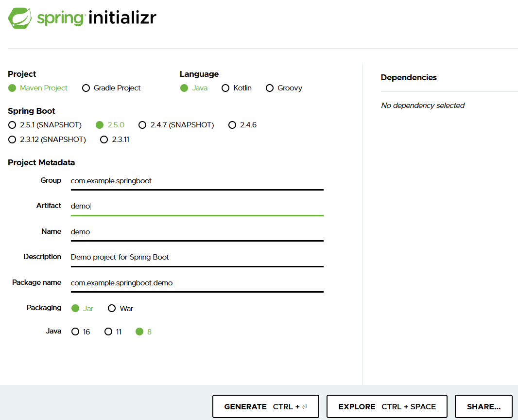518x420 pixels.
Task: Choose Kotlin as the language
Action: [237, 88]
